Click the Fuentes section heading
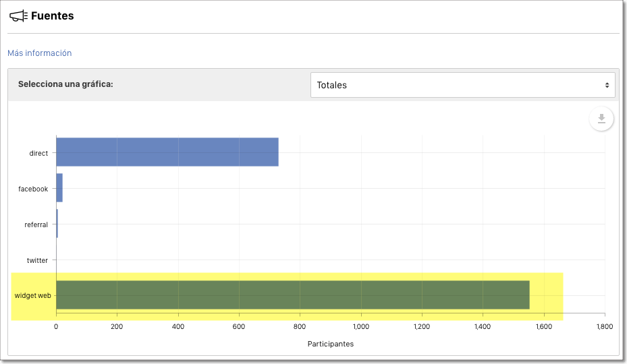Viewport: 627px width, 364px height. [52, 16]
